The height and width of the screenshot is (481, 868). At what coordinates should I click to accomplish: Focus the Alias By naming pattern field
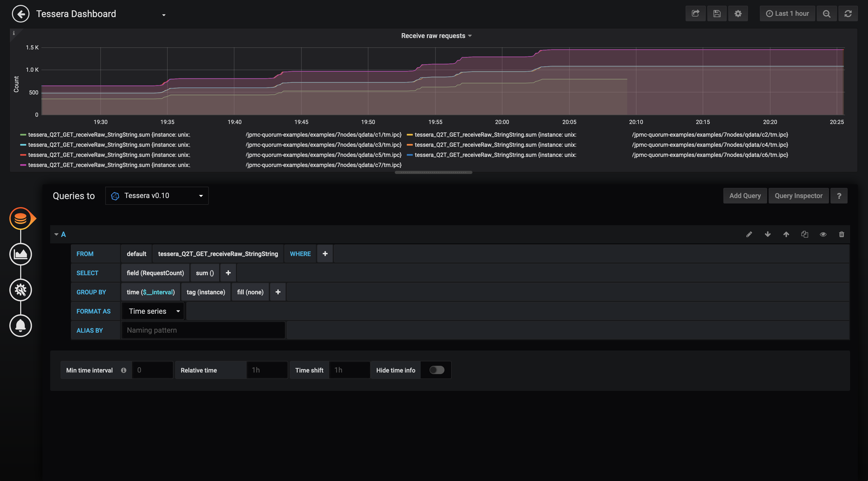point(203,330)
